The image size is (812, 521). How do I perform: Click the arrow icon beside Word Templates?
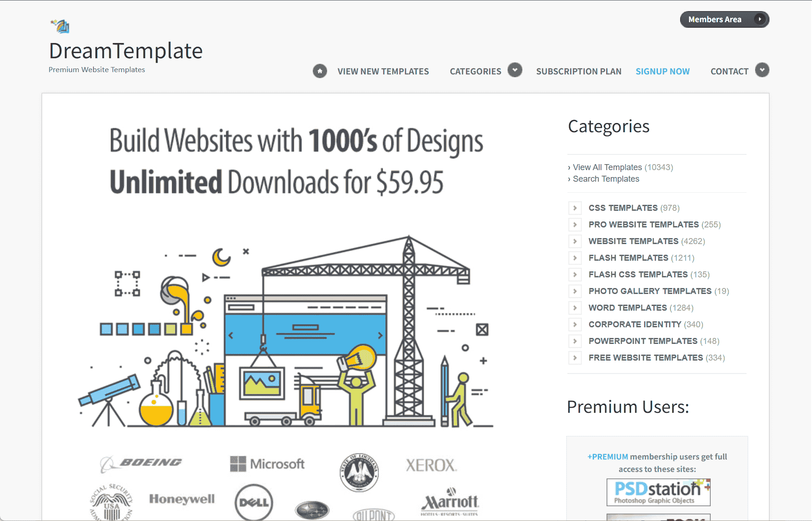(x=575, y=308)
